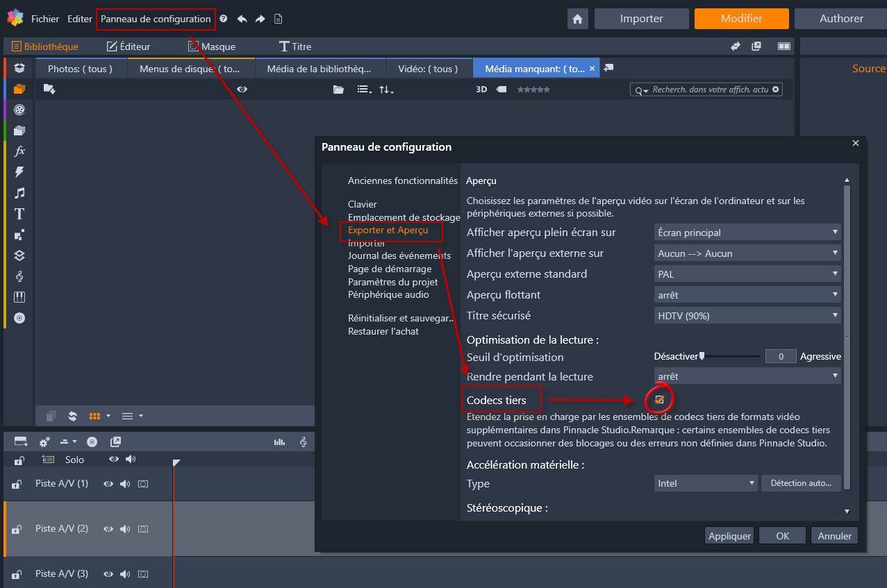Toggle the Codecs tiers checkbox
The width and height of the screenshot is (887, 588).
click(659, 400)
